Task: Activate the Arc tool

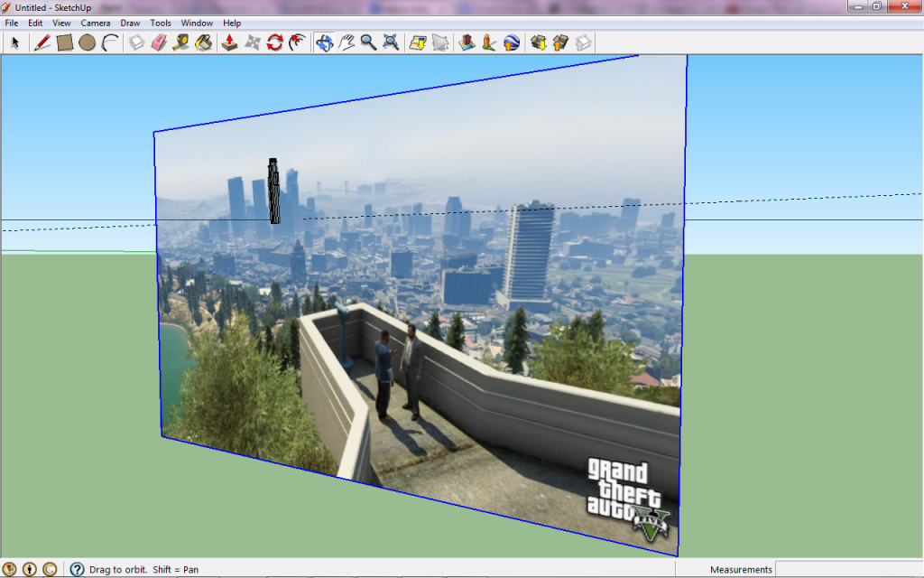Action: [110, 42]
